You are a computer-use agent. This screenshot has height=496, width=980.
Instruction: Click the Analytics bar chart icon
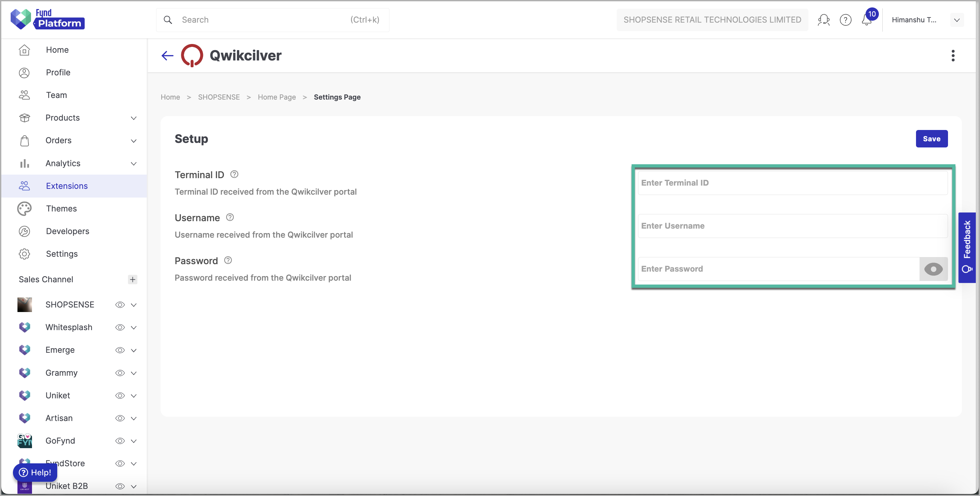24,163
